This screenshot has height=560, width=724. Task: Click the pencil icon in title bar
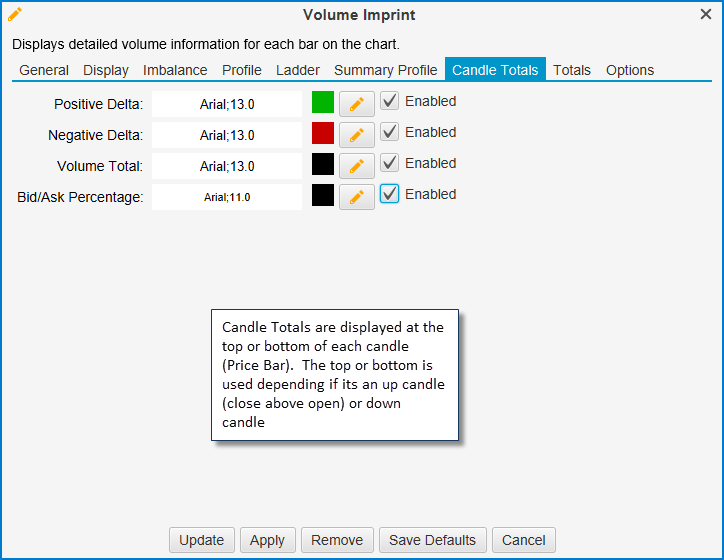pos(15,14)
